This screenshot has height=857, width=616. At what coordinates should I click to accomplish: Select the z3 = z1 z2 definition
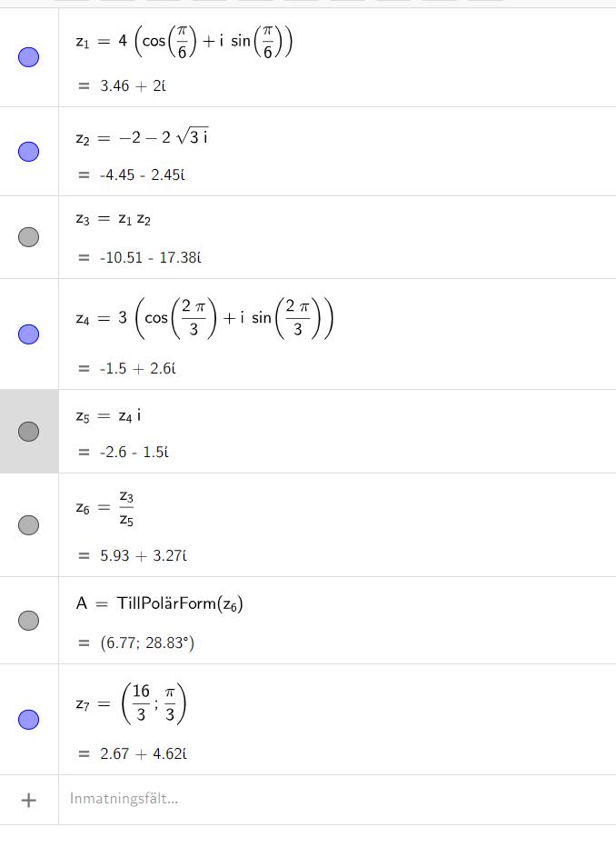pyautogui.click(x=114, y=220)
